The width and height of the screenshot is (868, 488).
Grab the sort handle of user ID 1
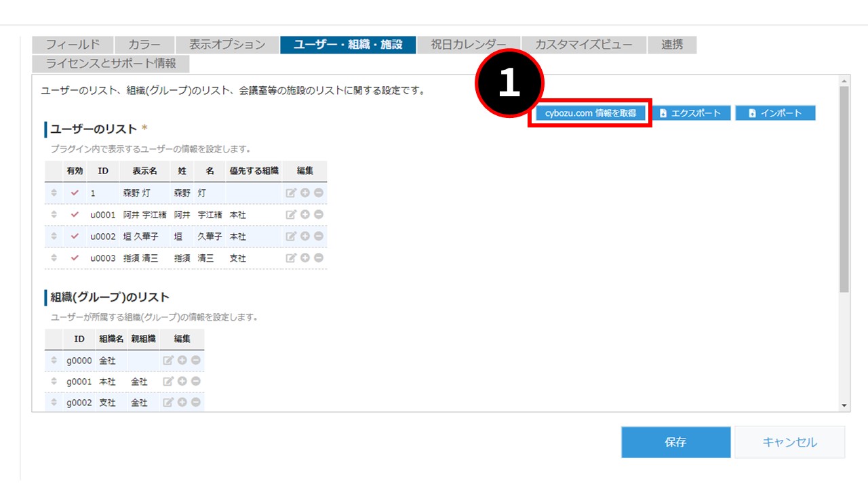tap(54, 193)
